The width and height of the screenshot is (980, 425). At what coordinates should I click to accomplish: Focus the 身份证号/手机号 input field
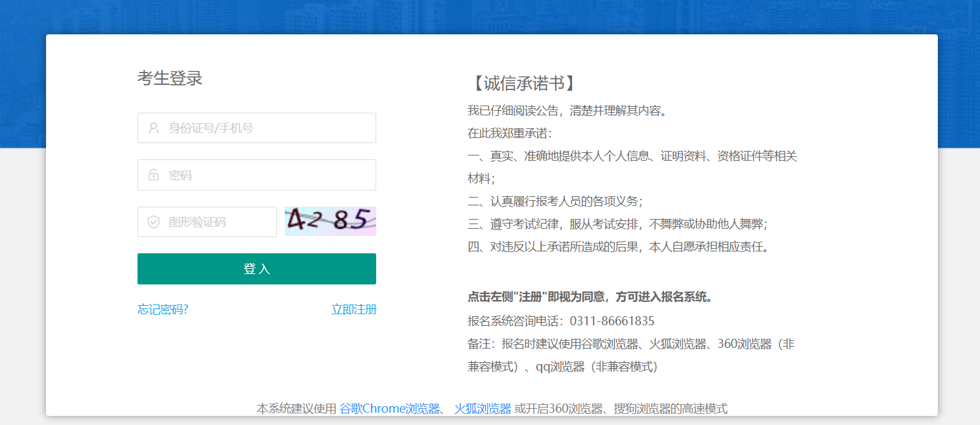tap(266, 128)
